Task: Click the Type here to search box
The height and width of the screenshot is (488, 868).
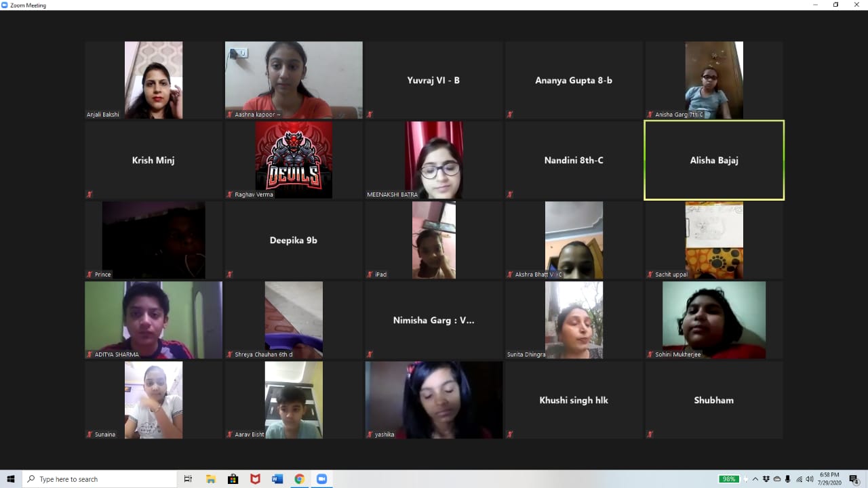Action: tap(100, 479)
